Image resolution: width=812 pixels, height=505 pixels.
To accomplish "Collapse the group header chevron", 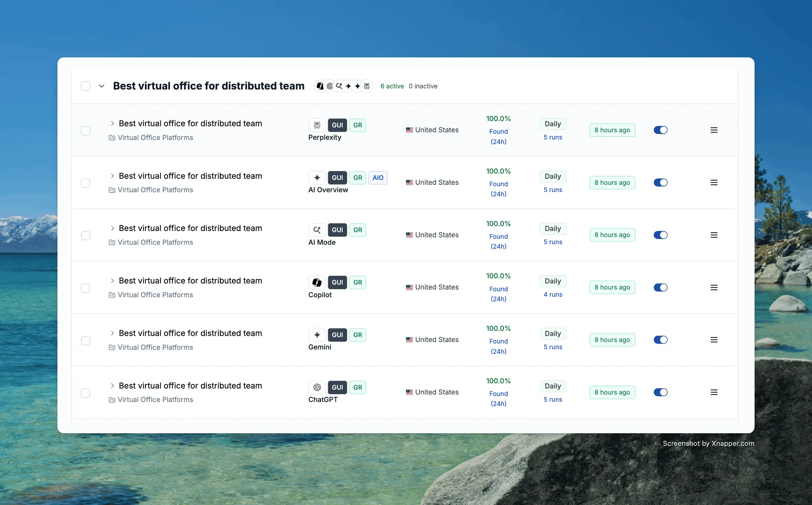I will coord(102,86).
